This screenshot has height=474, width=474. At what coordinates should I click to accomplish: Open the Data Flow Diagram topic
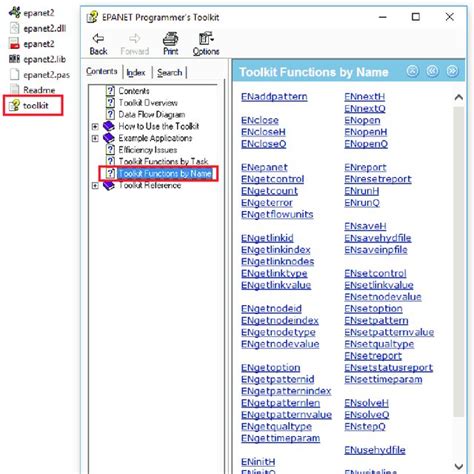point(152,114)
